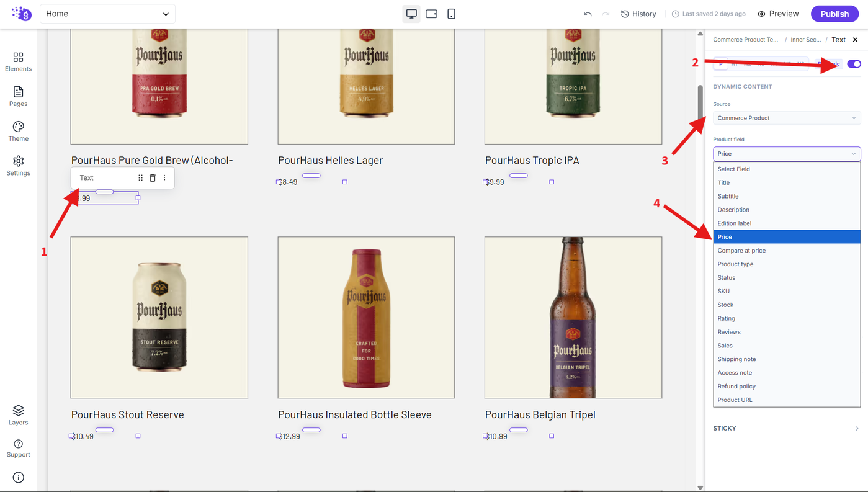868x492 pixels.
Task: Select Description from the product field list
Action: (787, 210)
